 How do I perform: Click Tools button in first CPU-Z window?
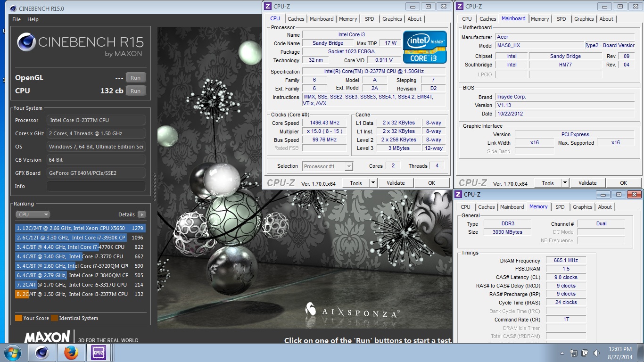(x=356, y=183)
